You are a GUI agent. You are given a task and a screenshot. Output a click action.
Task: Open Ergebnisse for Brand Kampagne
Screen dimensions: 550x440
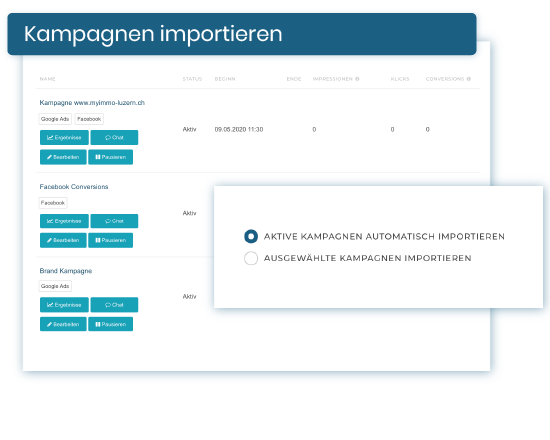click(x=64, y=305)
